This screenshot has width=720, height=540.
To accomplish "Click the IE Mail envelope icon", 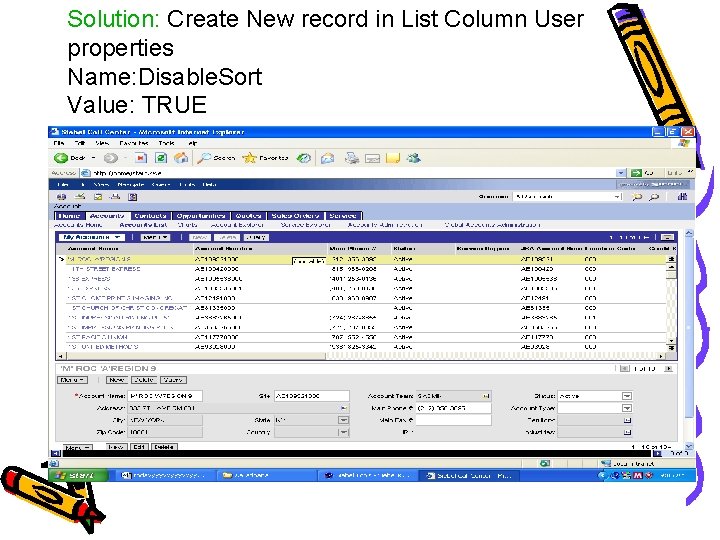I will pos(327,158).
